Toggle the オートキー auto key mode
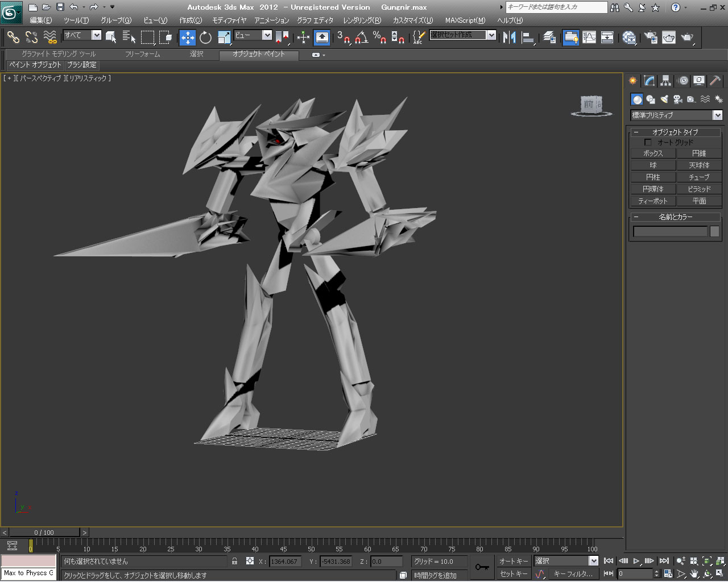Image resolution: width=728 pixels, height=582 pixels. [x=514, y=561]
